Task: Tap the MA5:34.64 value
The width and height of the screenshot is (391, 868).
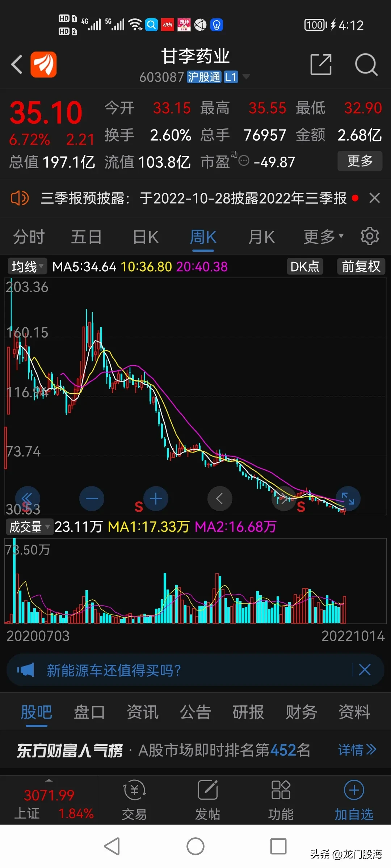Action: coord(84,267)
